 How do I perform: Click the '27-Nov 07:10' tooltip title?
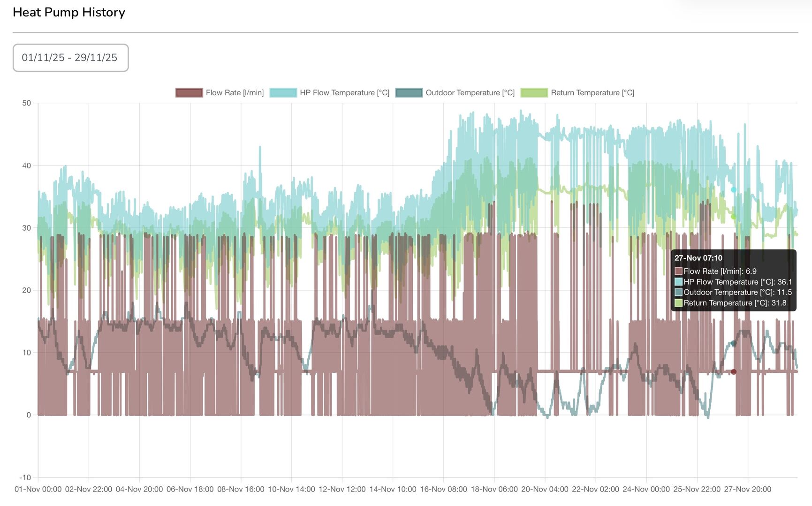tap(698, 258)
